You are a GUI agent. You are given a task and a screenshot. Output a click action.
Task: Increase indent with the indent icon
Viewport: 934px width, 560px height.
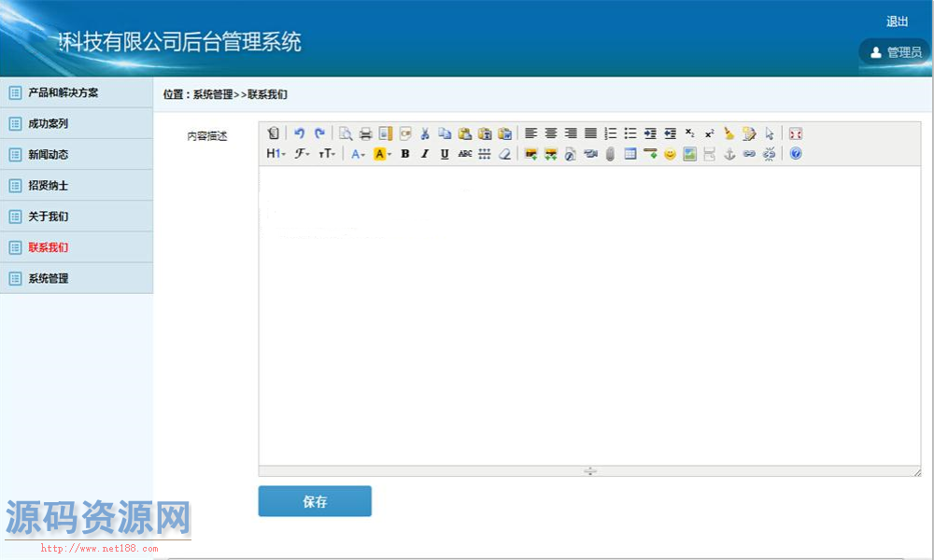[x=650, y=133]
